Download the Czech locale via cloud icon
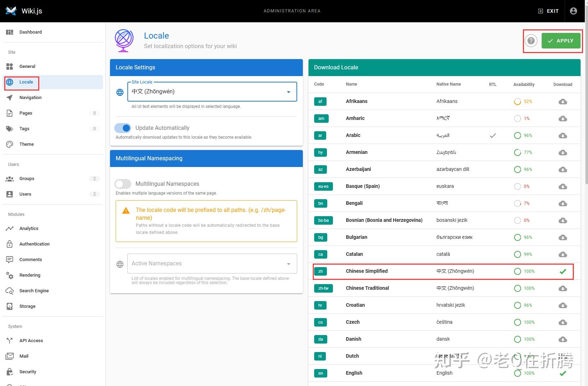Screen dimensions: 588x386 [563, 322]
